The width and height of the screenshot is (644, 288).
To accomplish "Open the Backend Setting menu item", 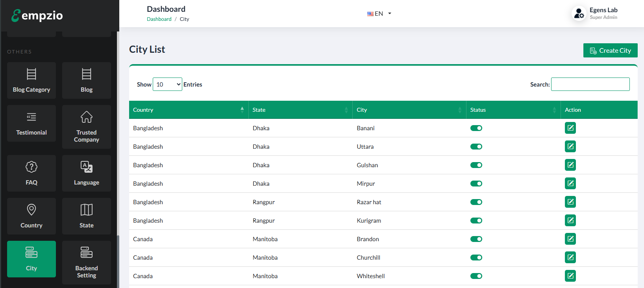I will pos(86,262).
